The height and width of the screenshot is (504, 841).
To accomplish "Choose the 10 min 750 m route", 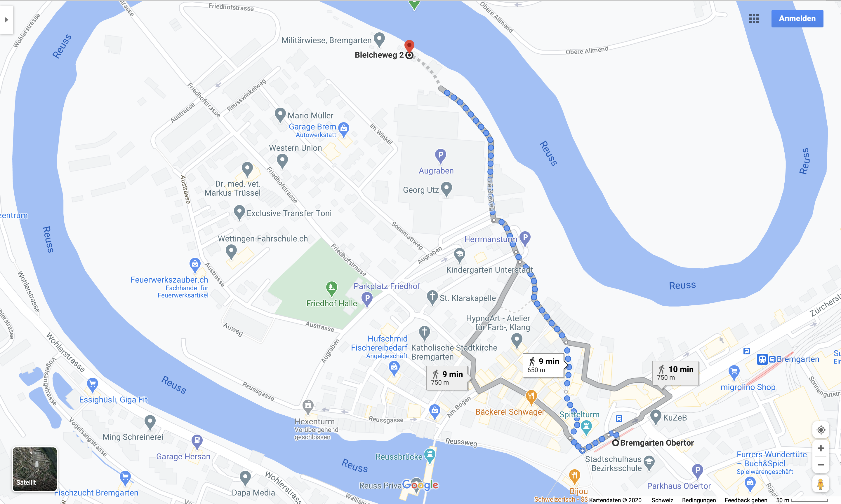I will (x=675, y=373).
